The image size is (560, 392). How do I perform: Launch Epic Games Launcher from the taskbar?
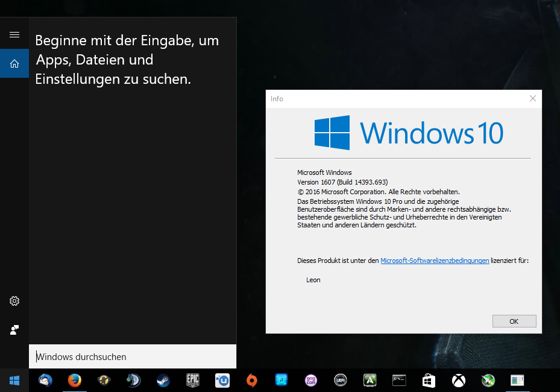(193, 381)
